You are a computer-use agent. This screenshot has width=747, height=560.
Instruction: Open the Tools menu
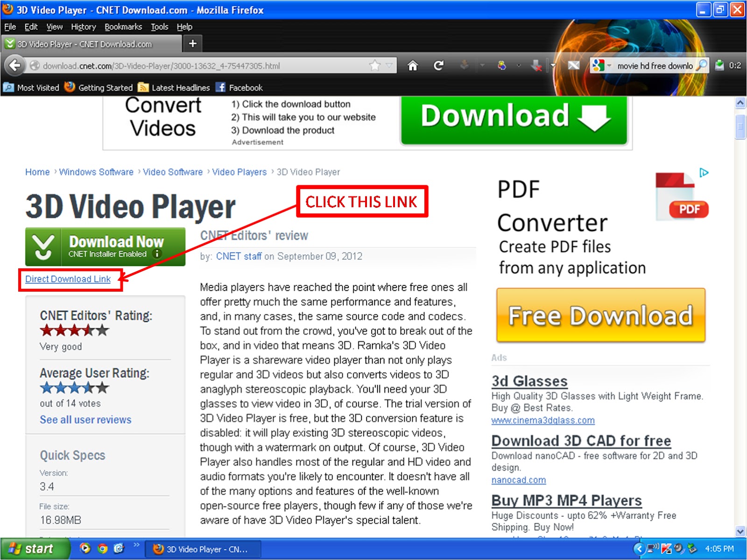(159, 27)
